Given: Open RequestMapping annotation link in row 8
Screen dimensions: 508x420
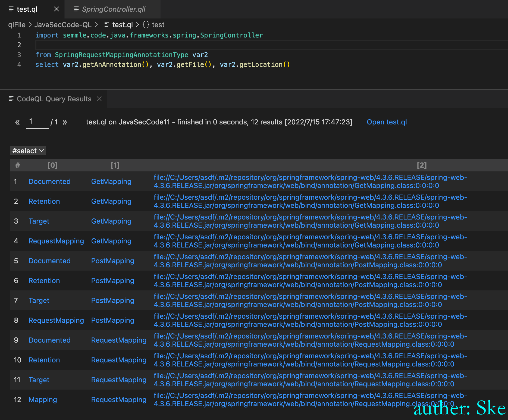Looking at the screenshot, I should 56,320.
